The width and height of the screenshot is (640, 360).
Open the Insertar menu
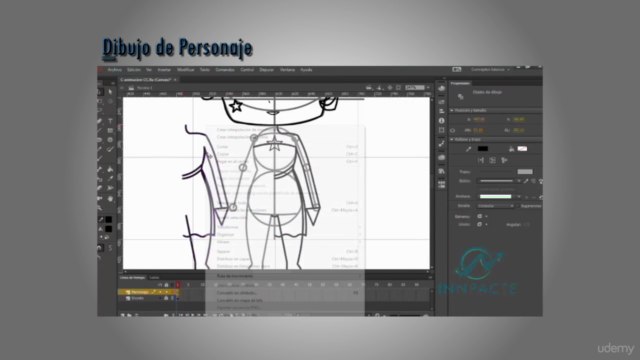pos(164,70)
